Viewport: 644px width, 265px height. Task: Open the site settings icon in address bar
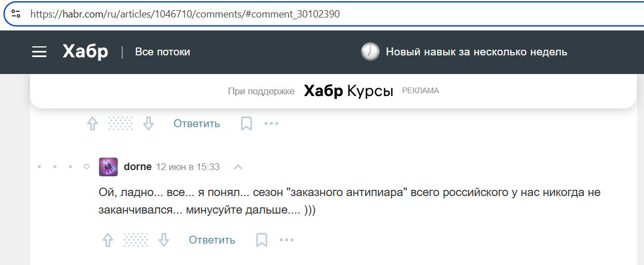point(16,14)
